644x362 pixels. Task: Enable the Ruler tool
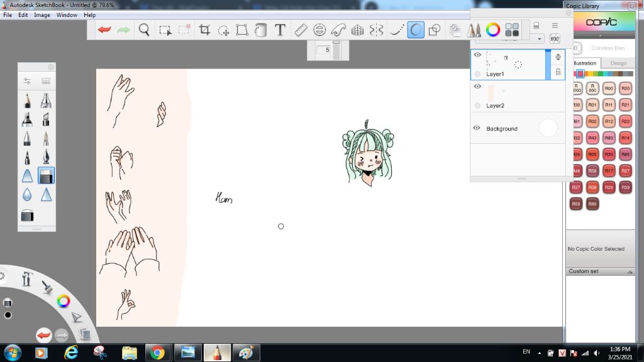(301, 30)
